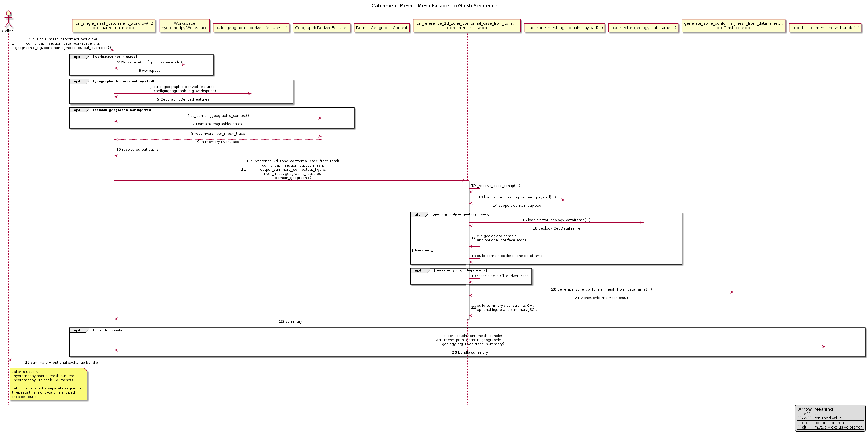Click message 25 bundle summary

470,353
